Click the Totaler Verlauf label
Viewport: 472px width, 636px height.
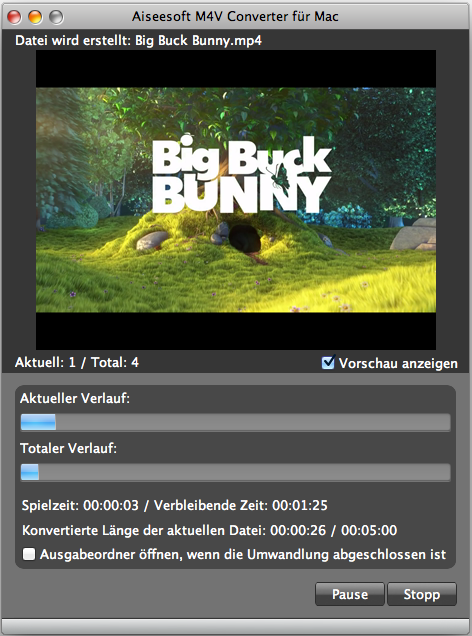tap(69, 448)
